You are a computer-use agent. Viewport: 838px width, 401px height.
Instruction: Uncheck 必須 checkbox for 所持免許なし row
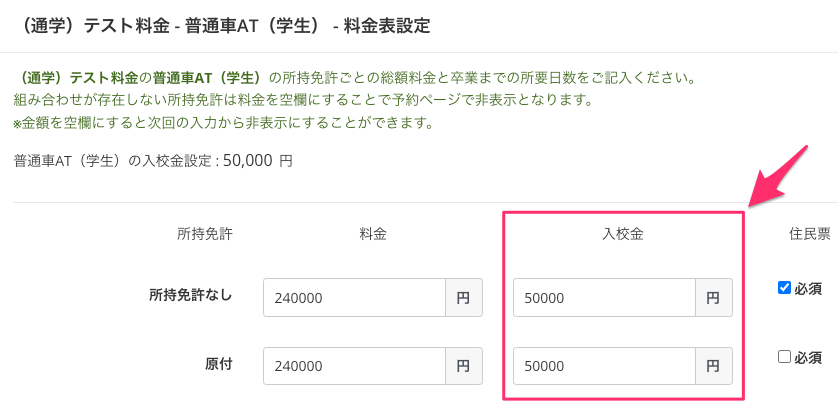coord(784,288)
